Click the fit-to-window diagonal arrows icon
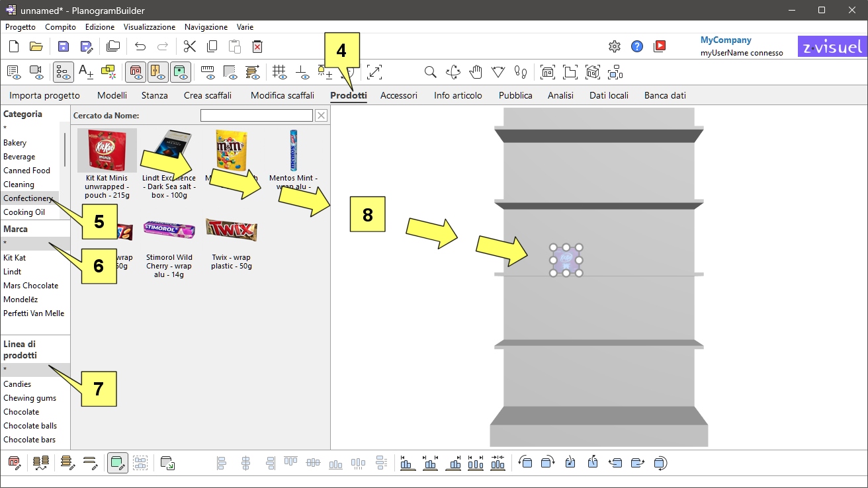868x488 pixels. 374,72
